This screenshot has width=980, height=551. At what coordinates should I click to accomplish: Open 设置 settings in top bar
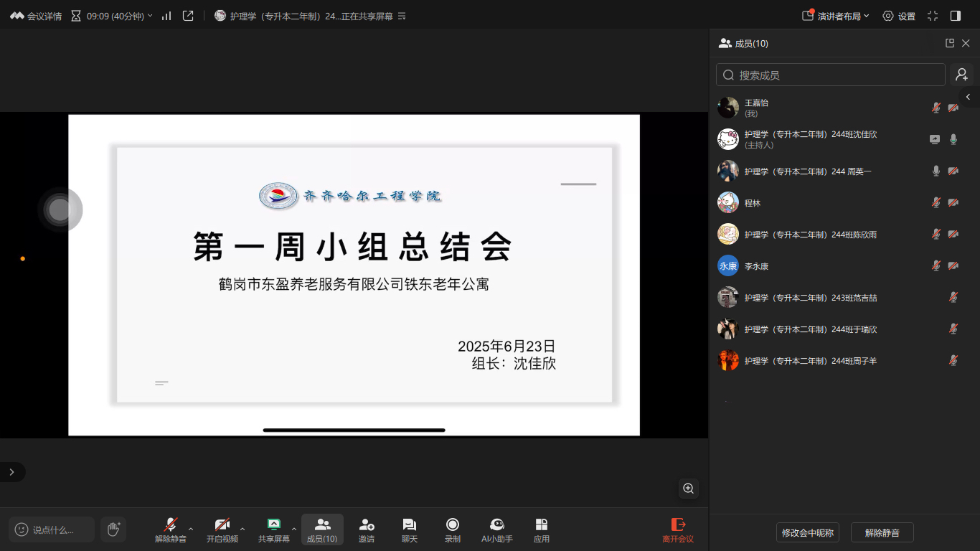pos(899,16)
